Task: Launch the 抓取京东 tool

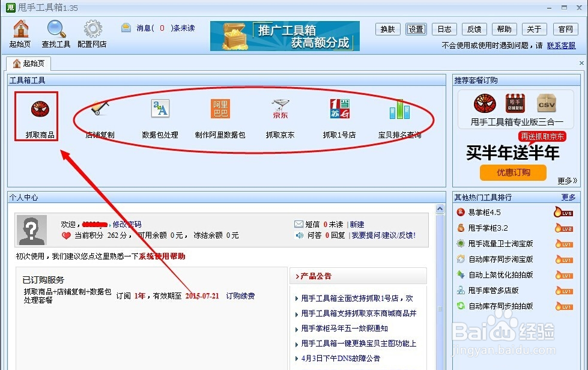Action: (x=280, y=118)
